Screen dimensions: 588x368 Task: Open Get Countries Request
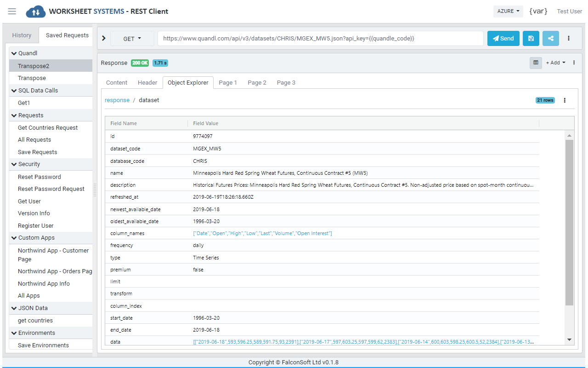51,127
